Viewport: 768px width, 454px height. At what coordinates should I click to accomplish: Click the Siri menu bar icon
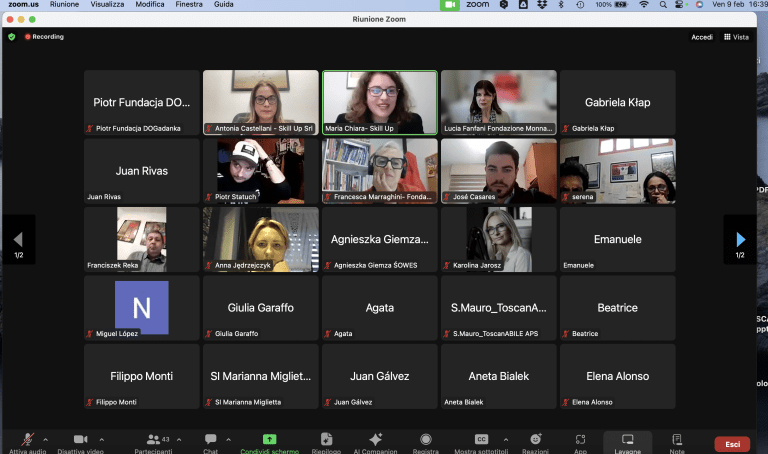coord(699,4)
